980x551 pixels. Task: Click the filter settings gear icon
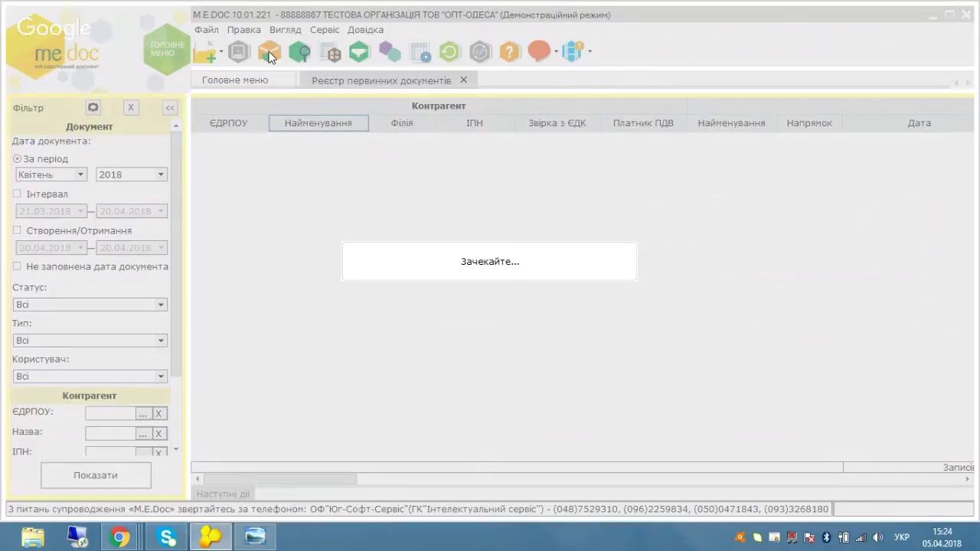coord(93,108)
